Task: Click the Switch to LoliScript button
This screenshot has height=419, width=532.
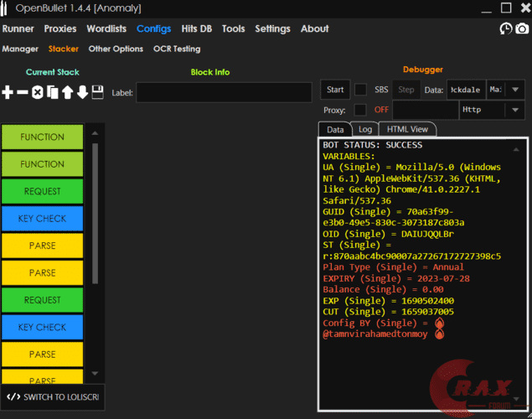Action: [52, 396]
